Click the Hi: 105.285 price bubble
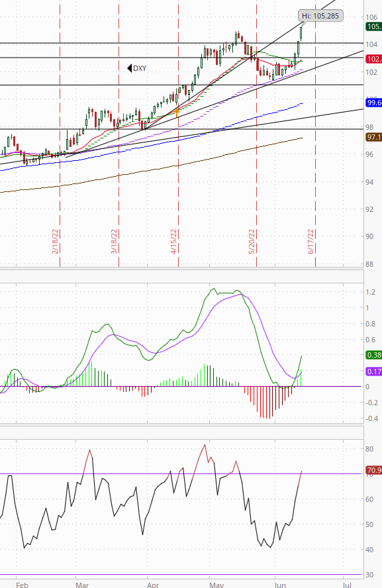The height and width of the screenshot is (588, 382). [320, 16]
